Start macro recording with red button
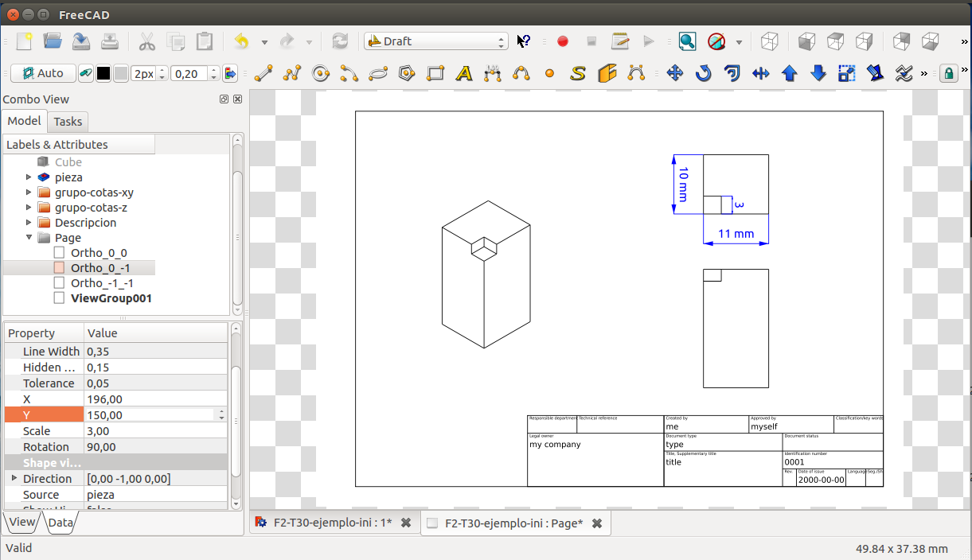The height and width of the screenshot is (560, 972). 563,41
